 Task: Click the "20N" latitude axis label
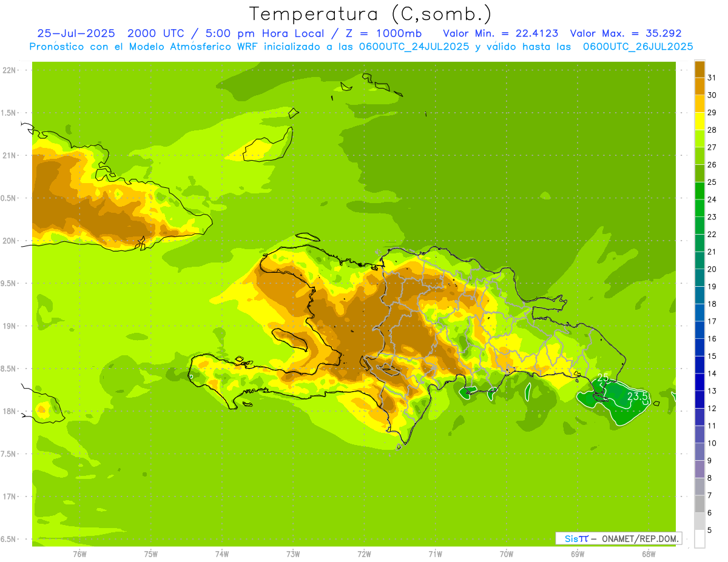9,241
